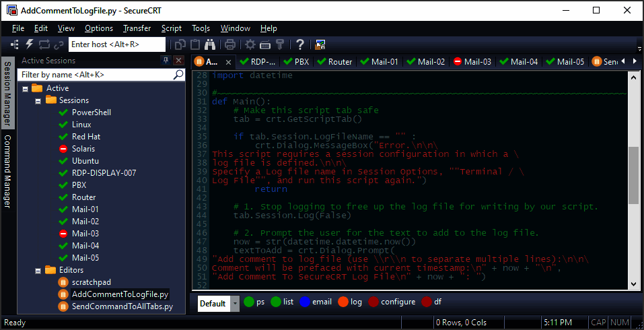644x330 pixels.
Task: Collapse the Active folder in tree
Action: point(25,88)
